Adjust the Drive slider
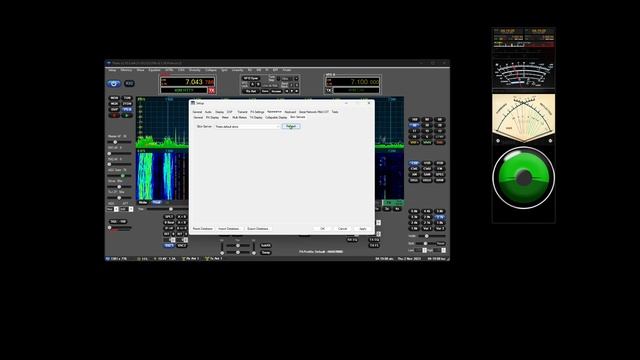Viewport: 640px width, 360px height. click(120, 187)
